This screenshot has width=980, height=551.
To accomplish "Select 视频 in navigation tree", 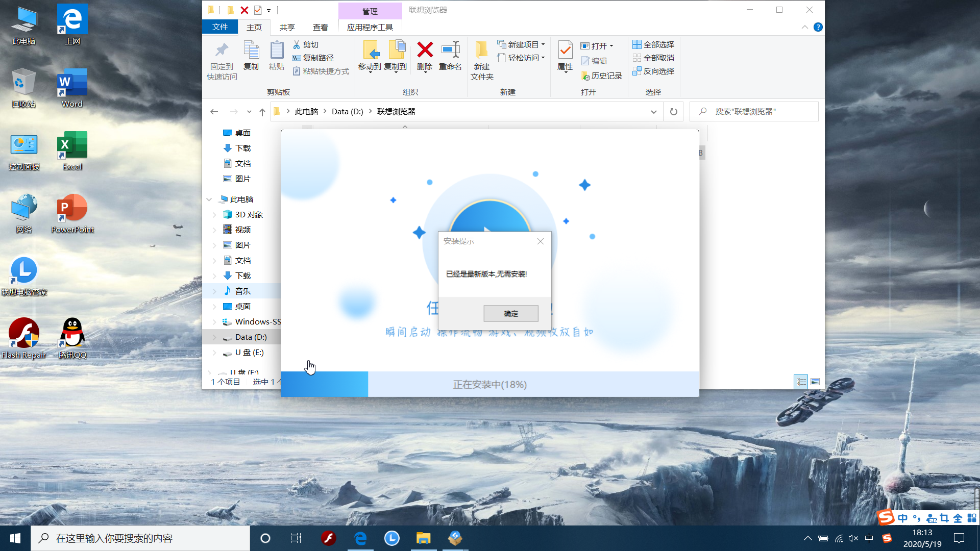I will [243, 230].
